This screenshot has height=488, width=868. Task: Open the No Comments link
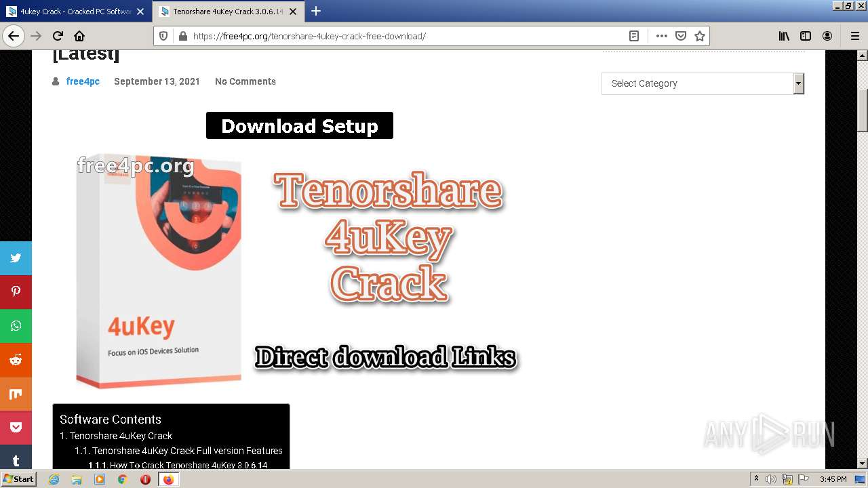(245, 81)
